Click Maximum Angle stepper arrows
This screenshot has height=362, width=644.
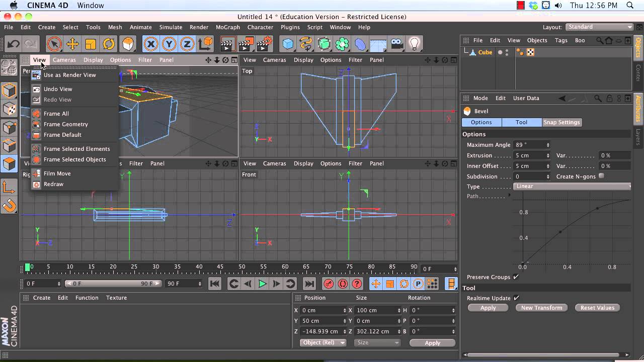click(548, 145)
